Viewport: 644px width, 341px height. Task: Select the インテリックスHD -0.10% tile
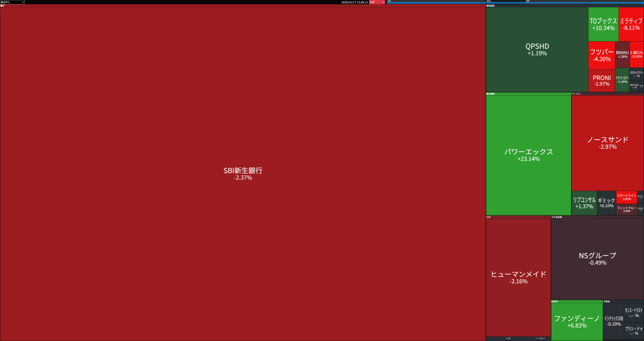click(x=613, y=321)
